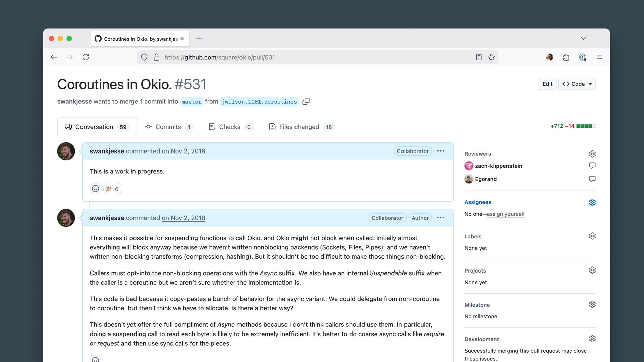Open the first comment's Nov 2, 2018 date link
The width and height of the screenshot is (644, 362).
tap(183, 151)
